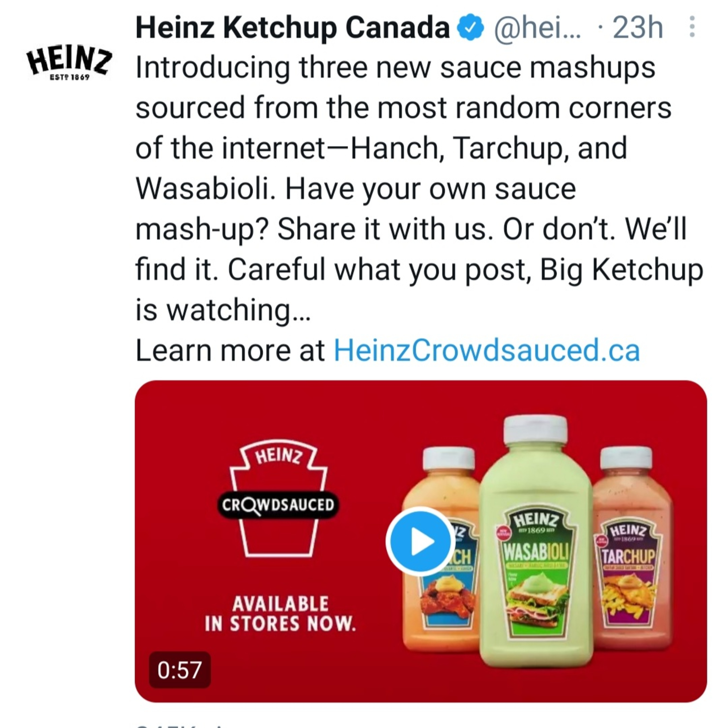
Task: Click the "Learn more at" text line
Action: pyautogui.click(x=230, y=350)
